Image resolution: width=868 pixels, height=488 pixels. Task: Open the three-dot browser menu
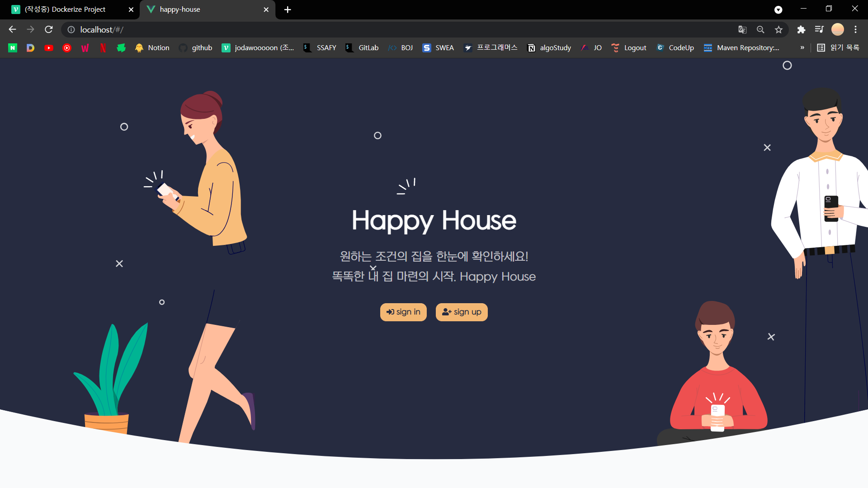point(856,29)
